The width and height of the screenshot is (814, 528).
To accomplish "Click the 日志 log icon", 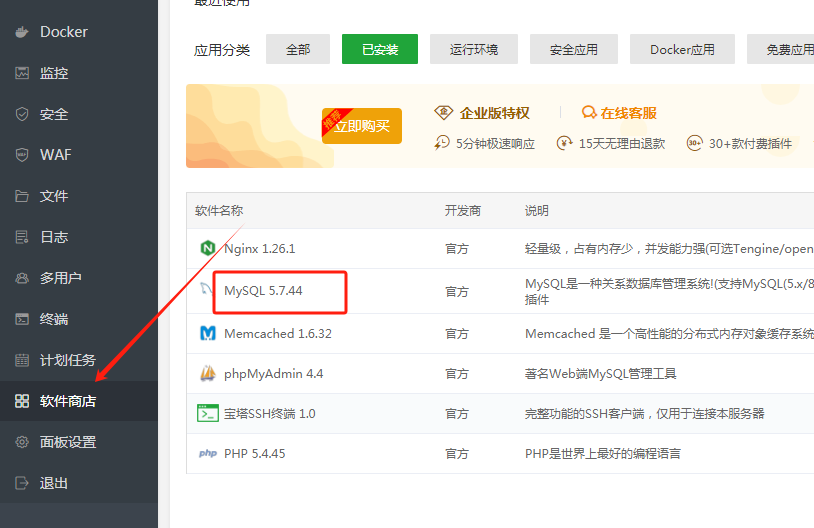I will (22, 237).
